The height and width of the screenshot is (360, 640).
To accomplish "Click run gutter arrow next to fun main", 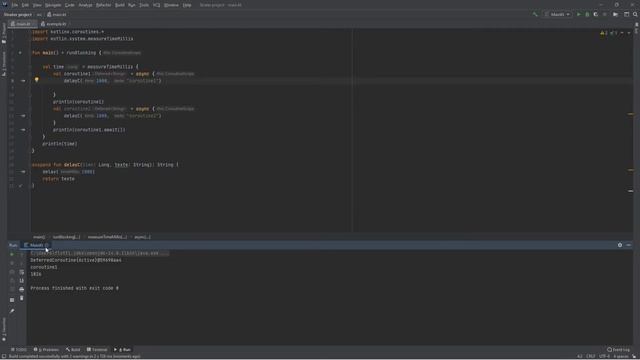I will tap(20, 53).
